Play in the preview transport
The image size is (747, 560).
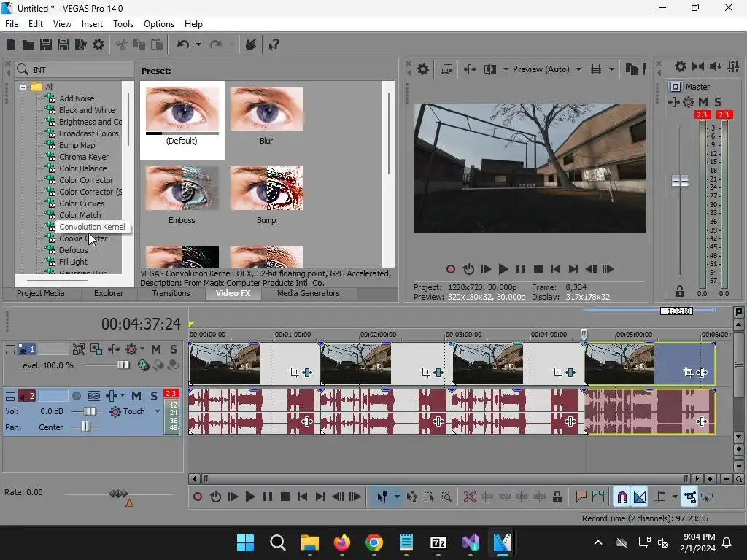tap(503, 270)
